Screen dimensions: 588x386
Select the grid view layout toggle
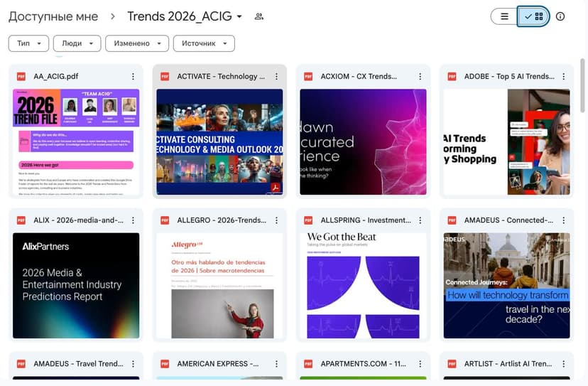[x=534, y=16]
